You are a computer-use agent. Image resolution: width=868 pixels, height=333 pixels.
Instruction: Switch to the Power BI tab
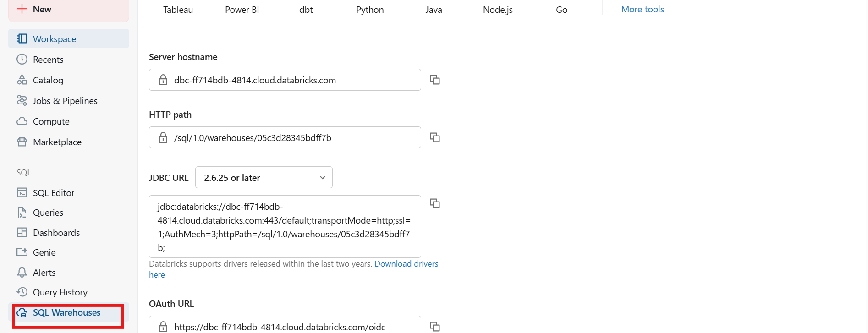pyautogui.click(x=242, y=10)
